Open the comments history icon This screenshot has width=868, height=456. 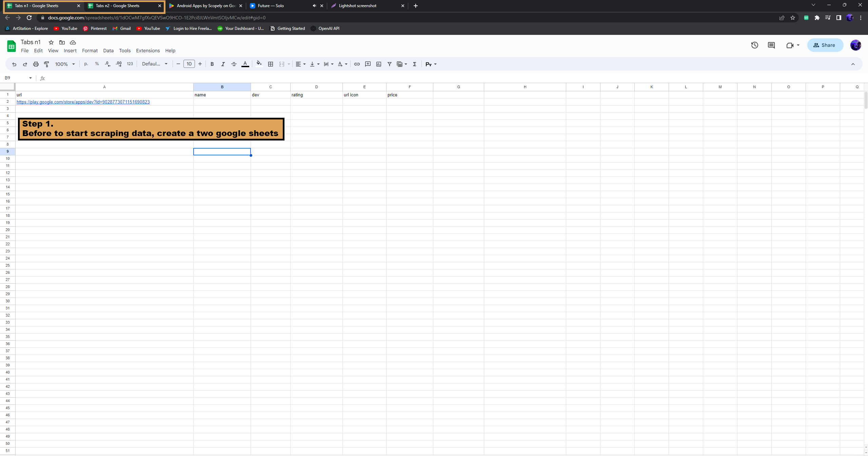(x=771, y=45)
